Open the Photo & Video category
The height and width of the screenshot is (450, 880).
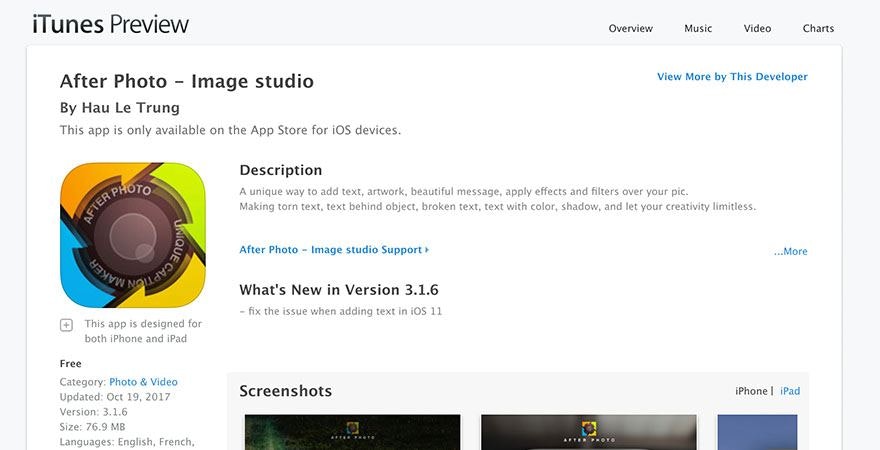(143, 382)
